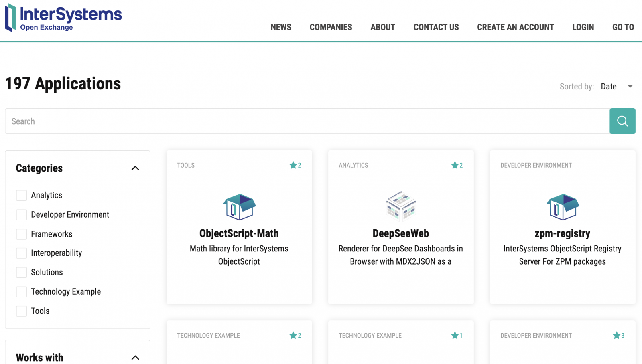Open the GO TO menu
The width and height of the screenshot is (642, 364).
pos(623,27)
